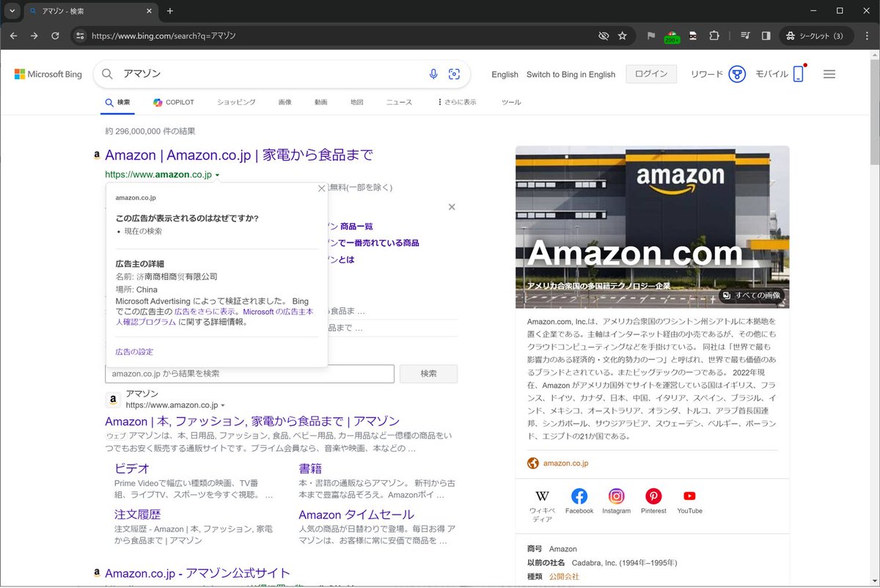Open Amazon's YouTube channel icon
This screenshot has width=880, height=588.
coord(689,497)
